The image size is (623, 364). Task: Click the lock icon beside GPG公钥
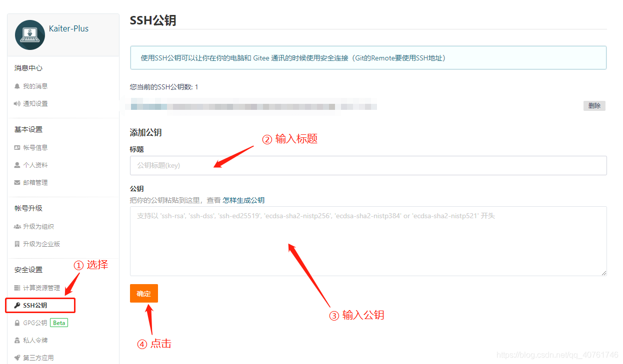17,323
